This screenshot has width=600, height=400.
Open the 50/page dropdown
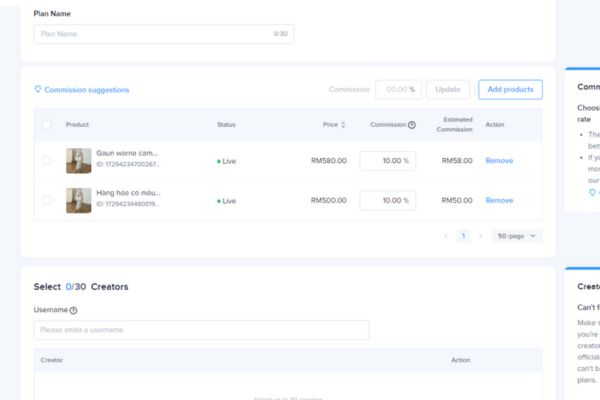(x=518, y=236)
